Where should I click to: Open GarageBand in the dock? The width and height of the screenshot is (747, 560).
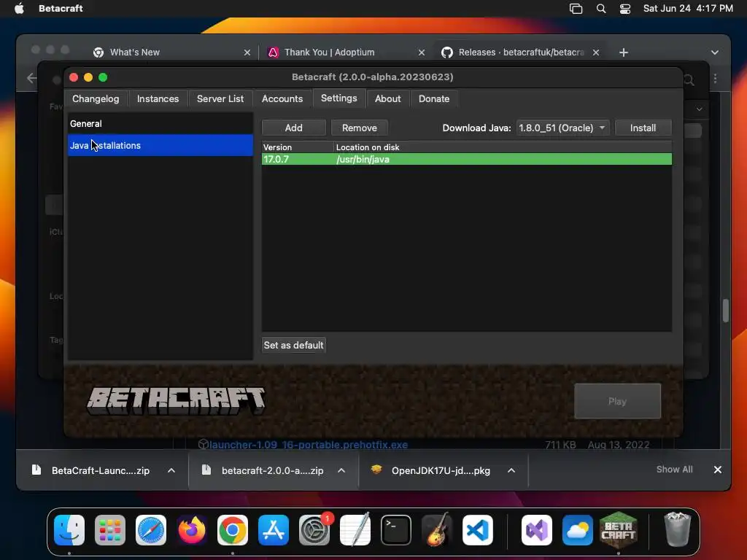[x=437, y=530]
